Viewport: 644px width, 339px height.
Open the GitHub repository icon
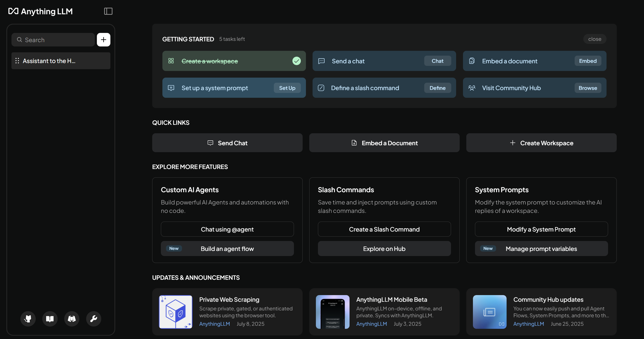[28, 319]
